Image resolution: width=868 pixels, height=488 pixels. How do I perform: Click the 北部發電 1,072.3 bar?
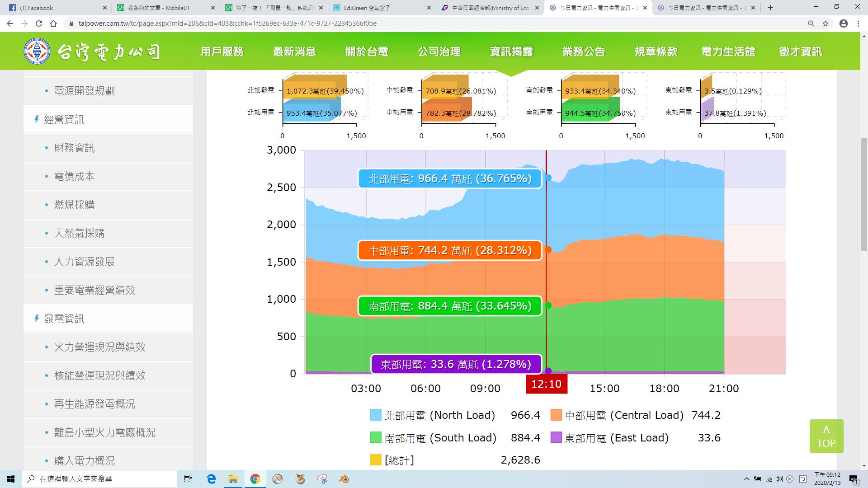[315, 88]
